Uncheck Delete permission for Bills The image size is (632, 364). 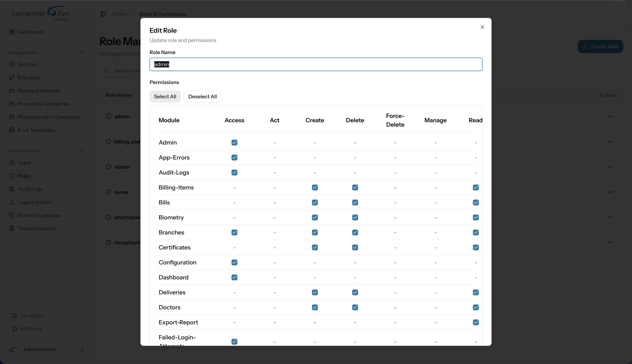point(355,202)
